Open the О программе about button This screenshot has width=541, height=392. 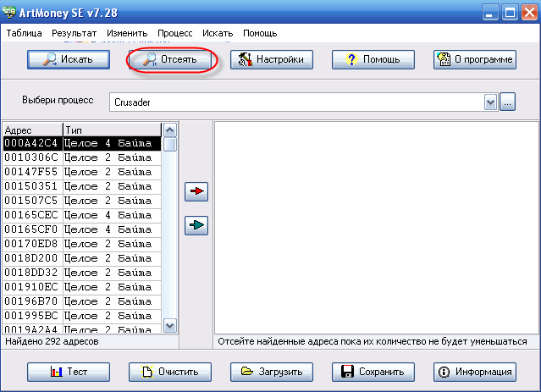pyautogui.click(x=475, y=60)
